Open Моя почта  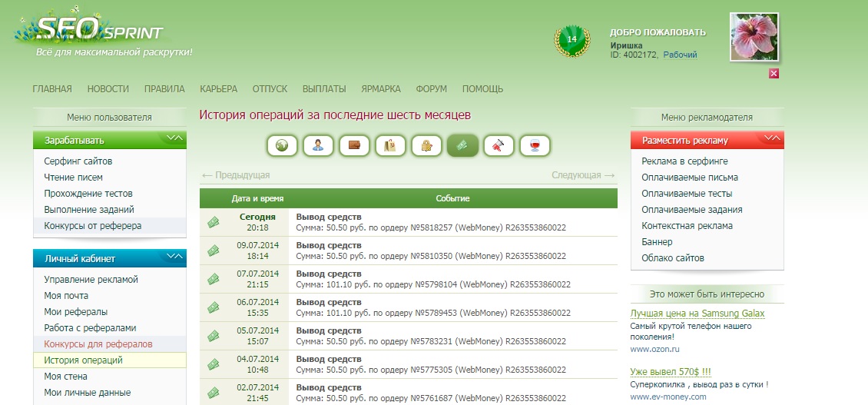(x=66, y=295)
